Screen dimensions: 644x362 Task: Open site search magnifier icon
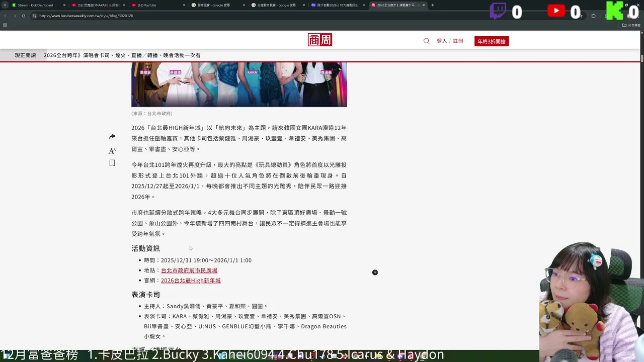[427, 41]
